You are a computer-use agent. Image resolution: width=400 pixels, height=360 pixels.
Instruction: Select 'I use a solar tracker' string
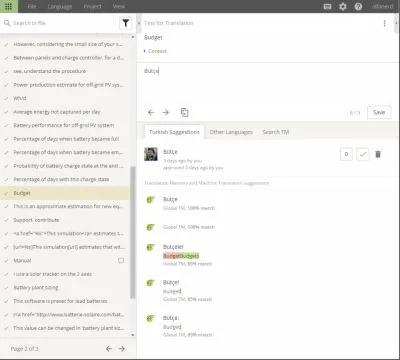click(x=65, y=274)
